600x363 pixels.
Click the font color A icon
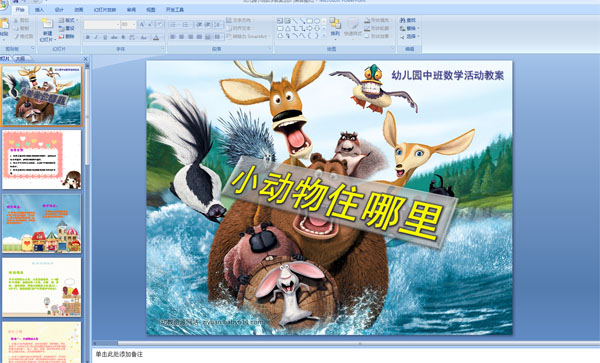coord(156,37)
